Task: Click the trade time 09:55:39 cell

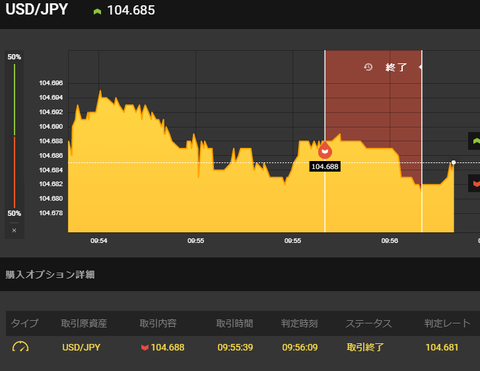Action: (235, 347)
